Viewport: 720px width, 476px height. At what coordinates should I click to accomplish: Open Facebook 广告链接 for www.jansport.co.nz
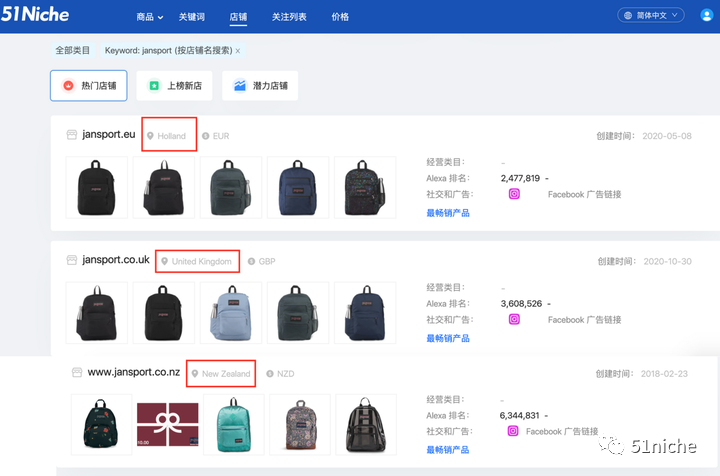(x=562, y=431)
